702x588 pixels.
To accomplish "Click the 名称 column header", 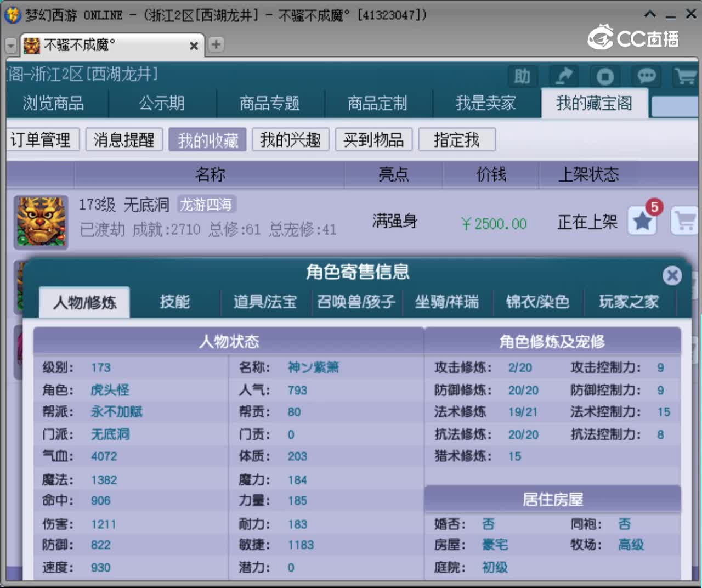I will [210, 174].
